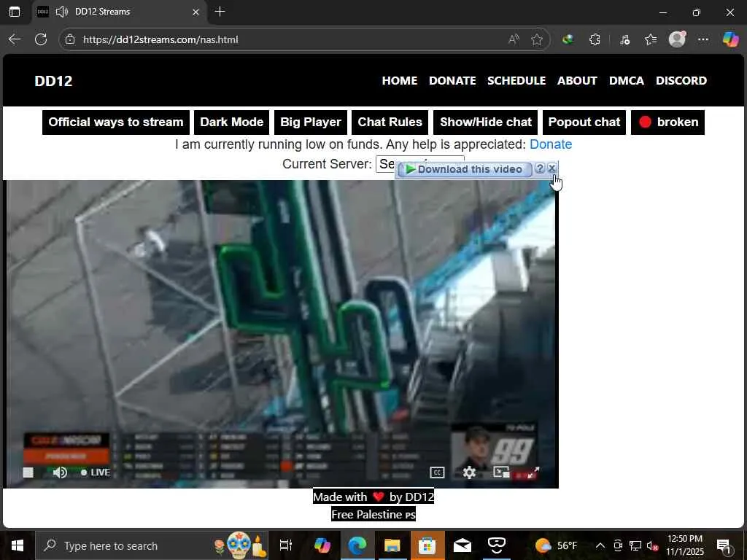Stop the video with the square button
The height and width of the screenshot is (560, 747).
pos(28,472)
